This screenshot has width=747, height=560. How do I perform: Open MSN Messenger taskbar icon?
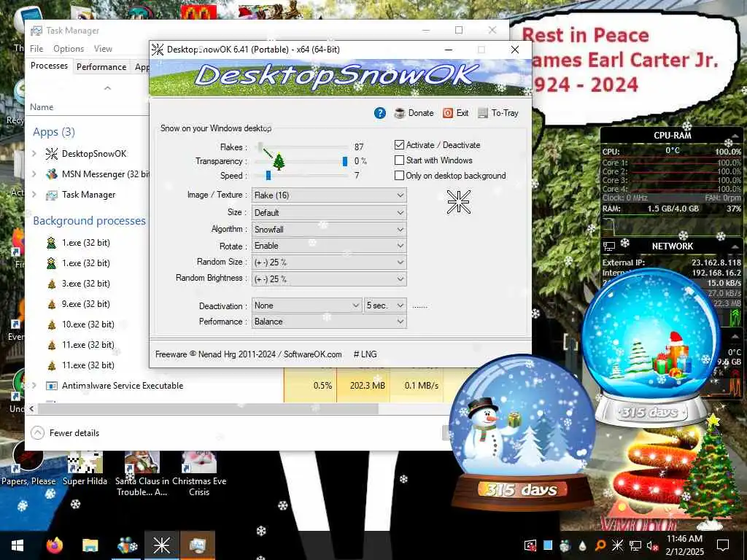pos(127,545)
